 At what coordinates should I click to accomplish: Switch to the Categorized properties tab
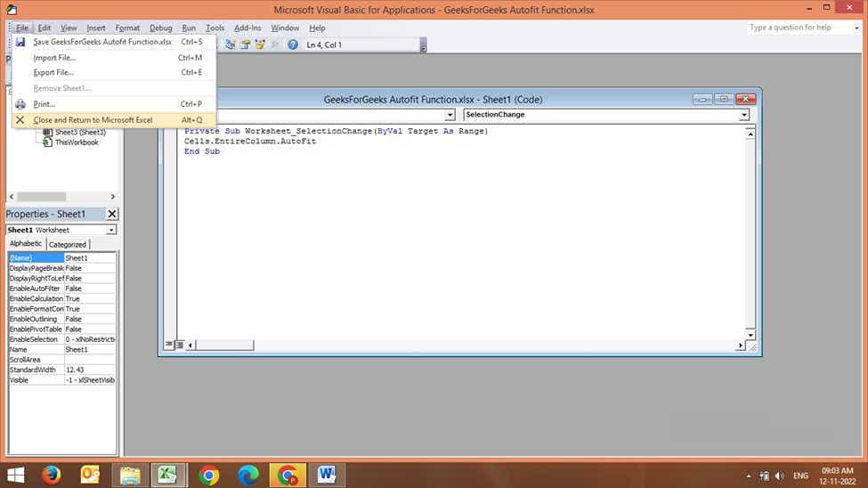click(68, 244)
